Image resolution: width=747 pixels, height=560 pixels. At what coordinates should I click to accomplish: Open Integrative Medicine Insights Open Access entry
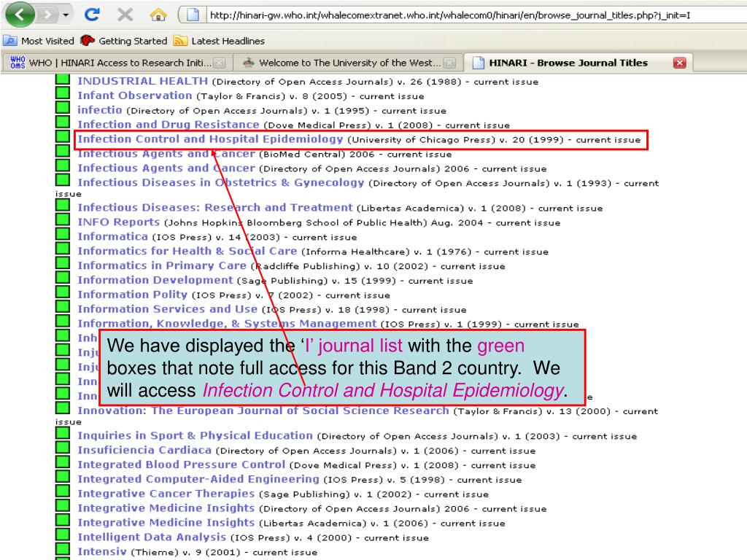pyautogui.click(x=166, y=508)
